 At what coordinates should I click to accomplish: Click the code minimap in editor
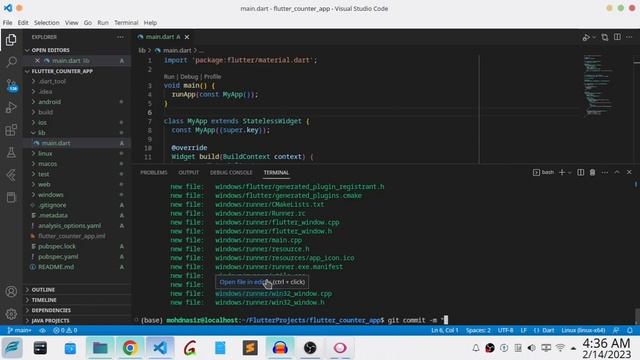[598, 85]
